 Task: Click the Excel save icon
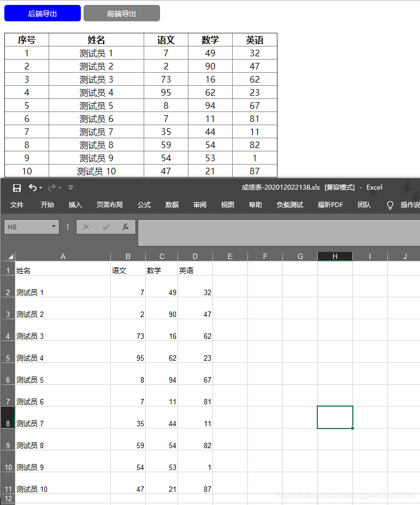[x=17, y=188]
